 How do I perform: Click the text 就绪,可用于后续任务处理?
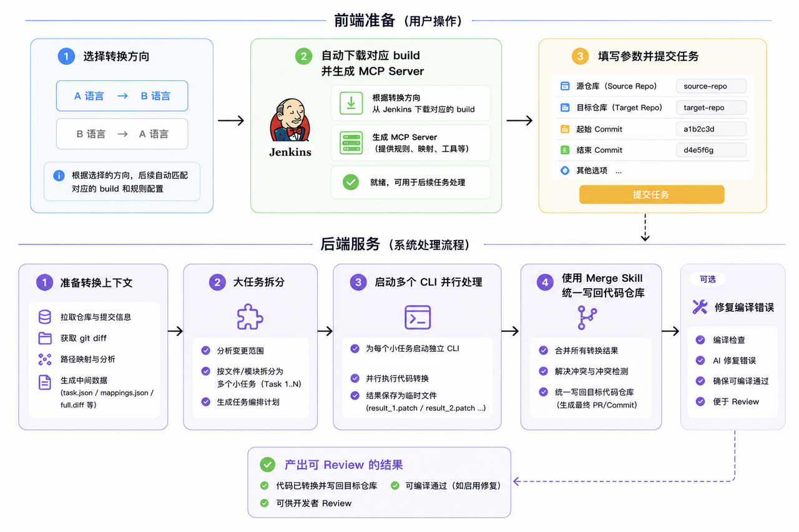(x=418, y=182)
